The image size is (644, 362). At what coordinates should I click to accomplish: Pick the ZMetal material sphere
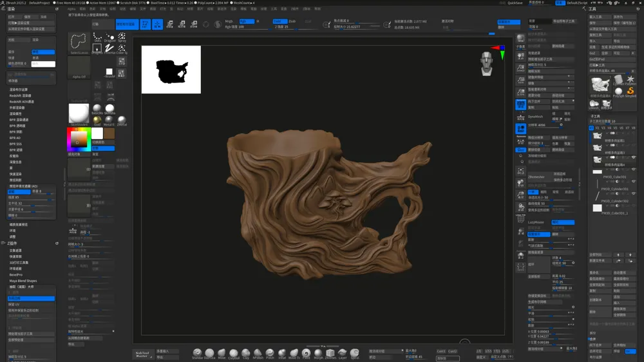(x=122, y=120)
